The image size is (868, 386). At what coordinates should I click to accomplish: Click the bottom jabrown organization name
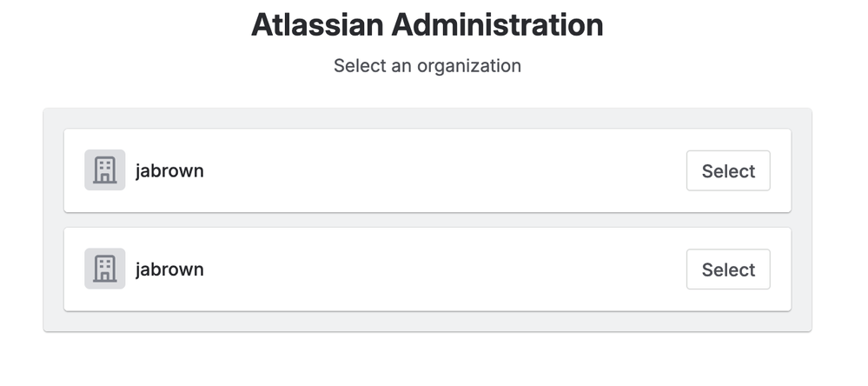[x=169, y=269]
